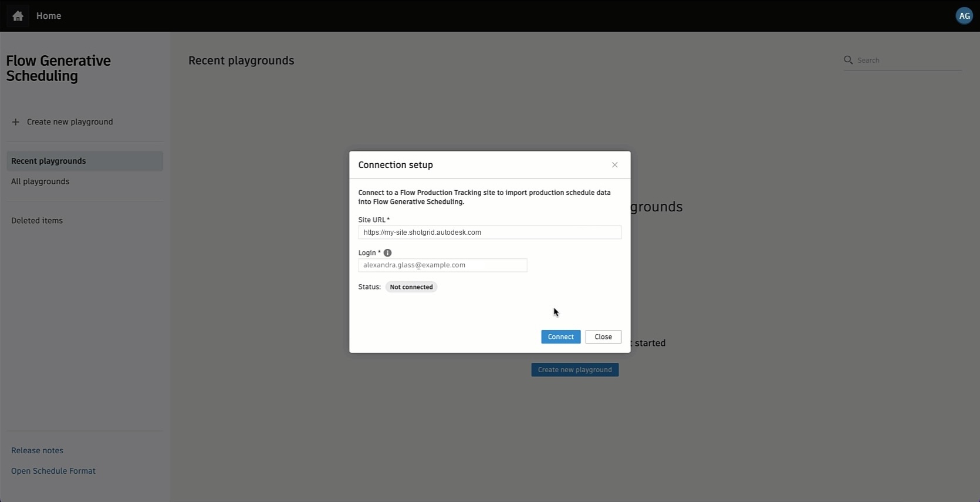Screen dimensions: 980x502
Task: Click the Flow Generative Scheduling heading
Action: [x=58, y=68]
